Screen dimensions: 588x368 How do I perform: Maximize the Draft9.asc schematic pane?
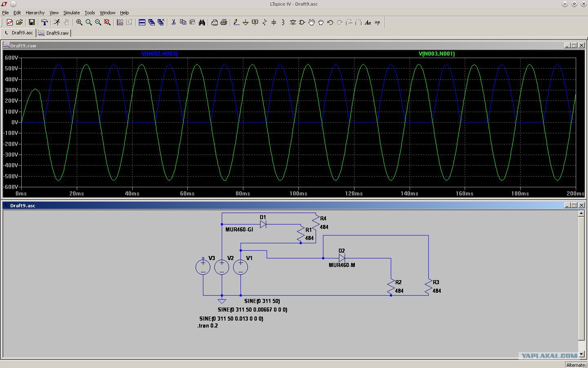click(574, 205)
